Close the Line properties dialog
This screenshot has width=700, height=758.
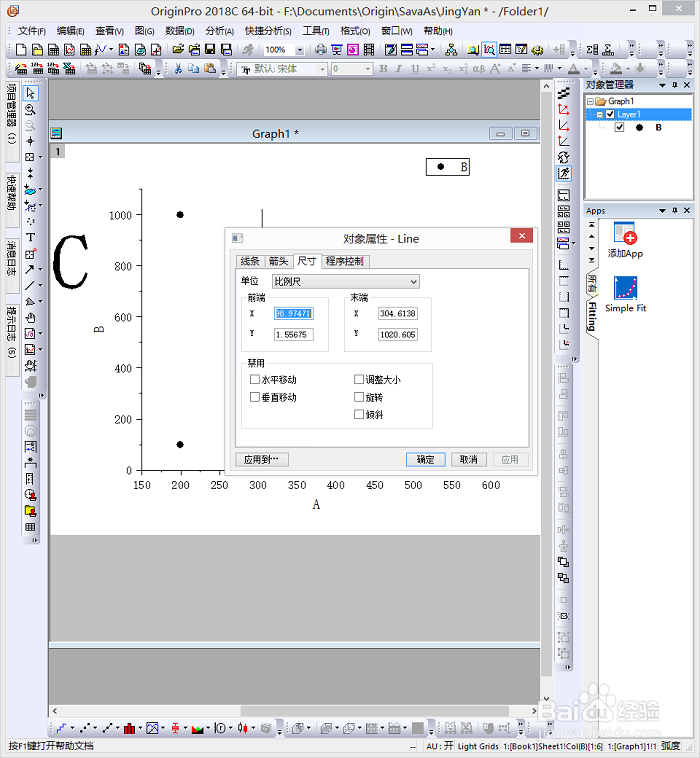coord(522,236)
